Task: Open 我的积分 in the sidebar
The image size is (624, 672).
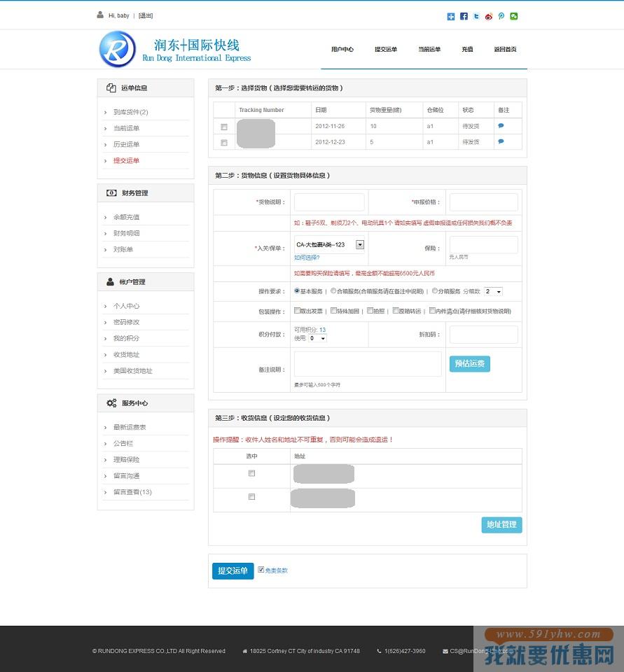Action: 126,338
